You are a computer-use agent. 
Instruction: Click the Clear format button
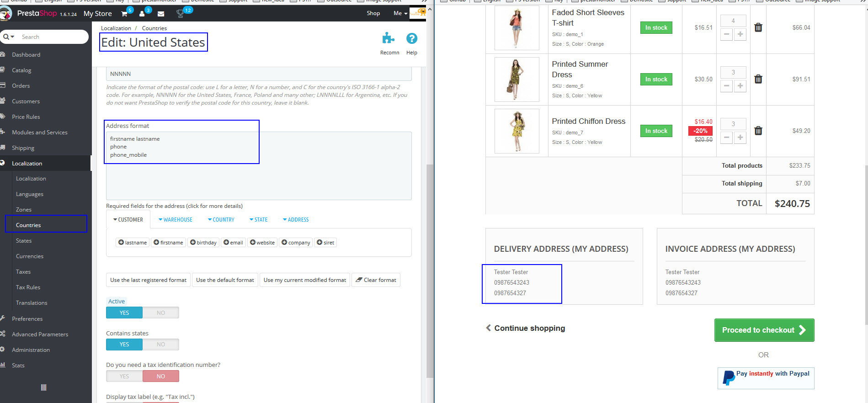coord(376,280)
